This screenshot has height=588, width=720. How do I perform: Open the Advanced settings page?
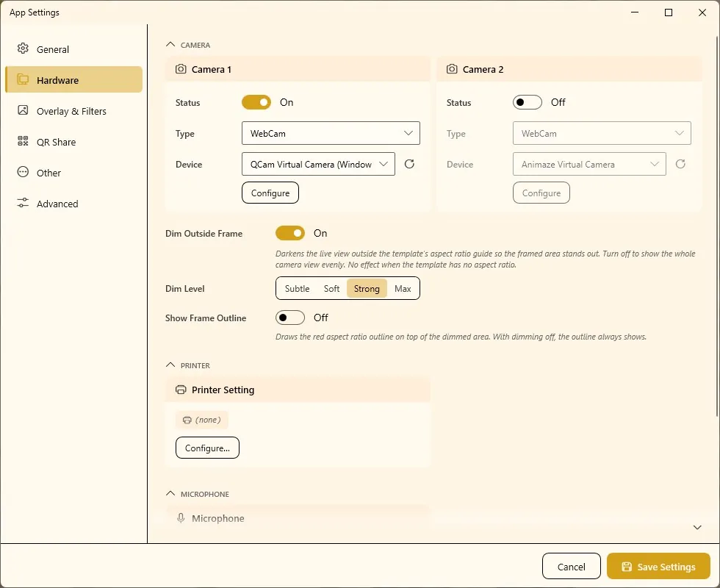click(73, 203)
